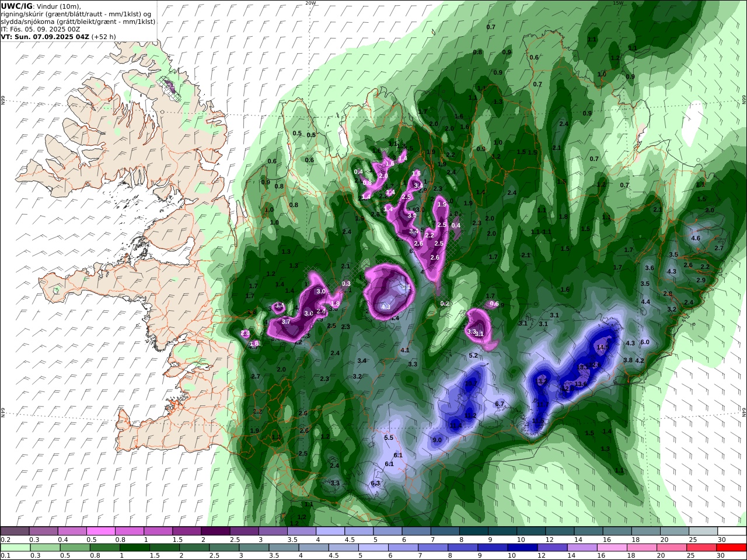This screenshot has width=747, height=560.
Task: Click the 'slydda/snjókoma' legend description line
Action: [78, 21]
